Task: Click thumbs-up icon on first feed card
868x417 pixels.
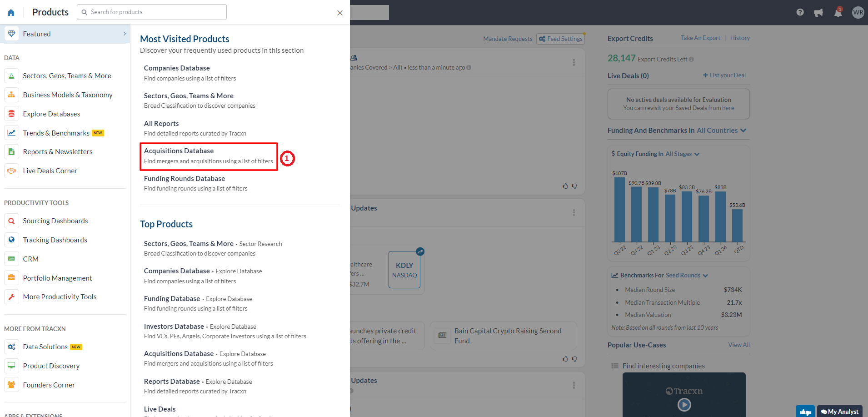Action: coord(565,186)
